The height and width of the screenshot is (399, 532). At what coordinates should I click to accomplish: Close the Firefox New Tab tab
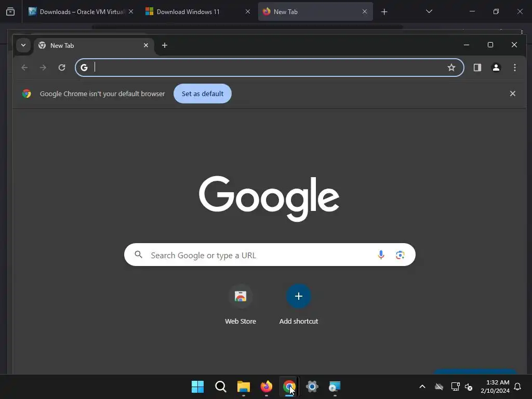point(365,11)
